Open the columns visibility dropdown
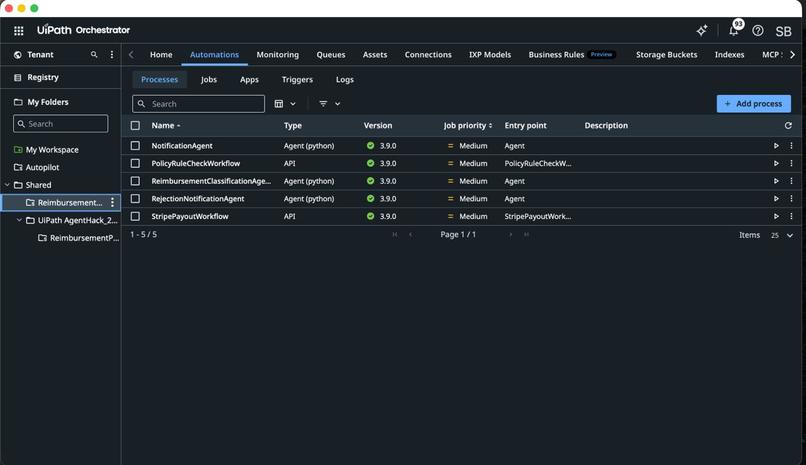This screenshot has height=465, width=806. [285, 104]
